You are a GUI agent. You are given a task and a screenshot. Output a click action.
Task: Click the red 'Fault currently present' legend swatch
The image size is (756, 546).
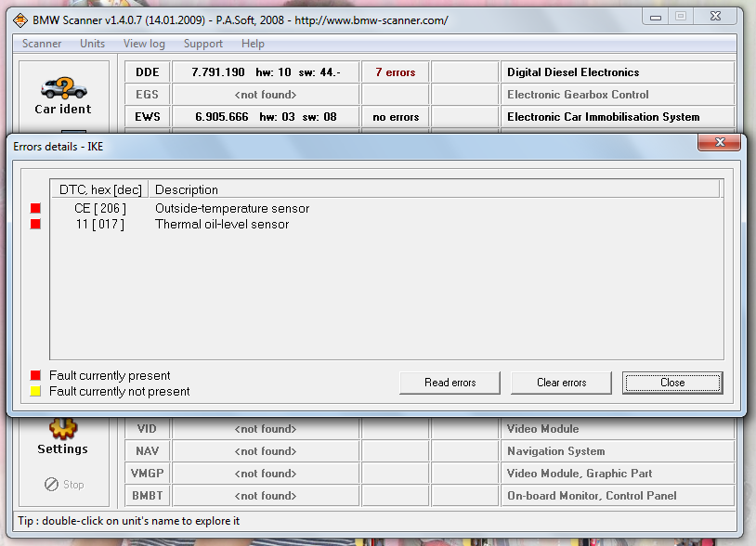click(35, 375)
